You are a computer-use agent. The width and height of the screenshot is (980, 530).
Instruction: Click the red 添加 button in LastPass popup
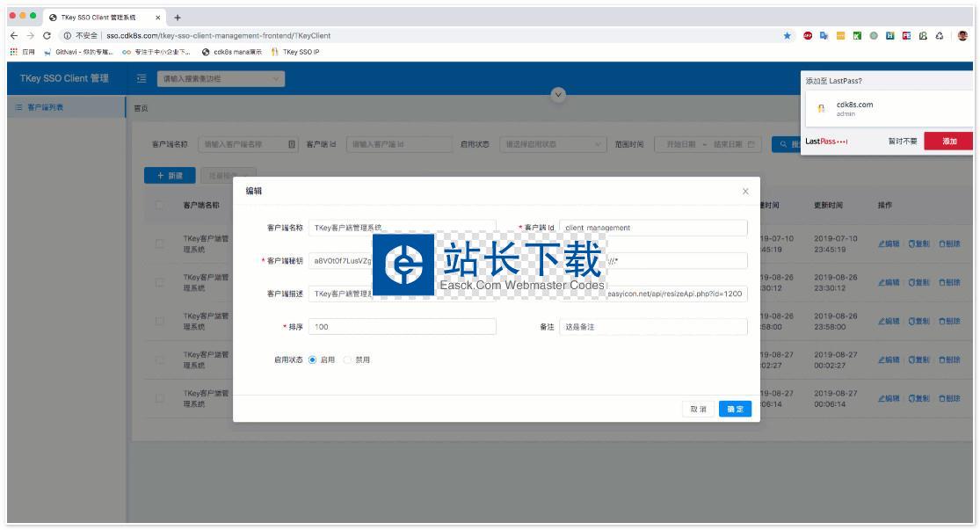pos(948,142)
